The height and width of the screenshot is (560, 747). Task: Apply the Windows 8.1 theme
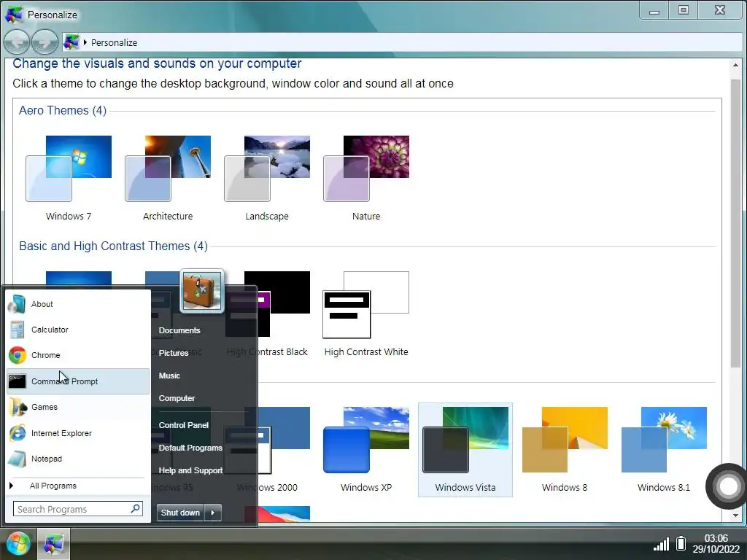point(664,450)
